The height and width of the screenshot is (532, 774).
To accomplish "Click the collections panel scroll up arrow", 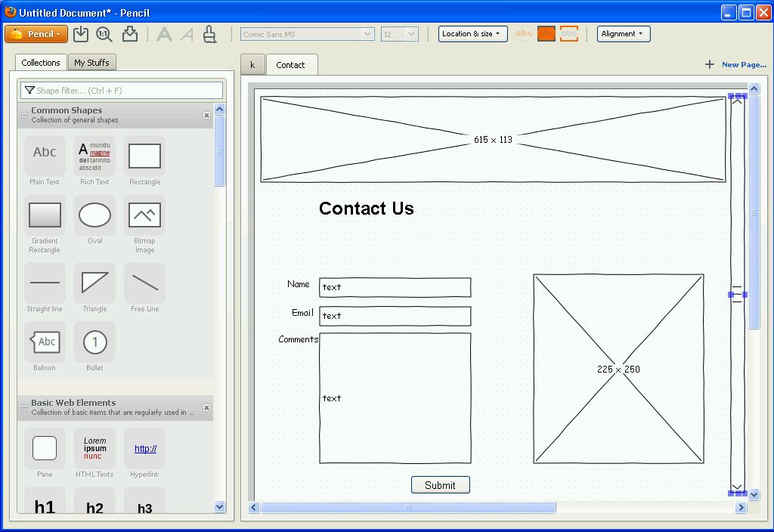I will (x=220, y=109).
